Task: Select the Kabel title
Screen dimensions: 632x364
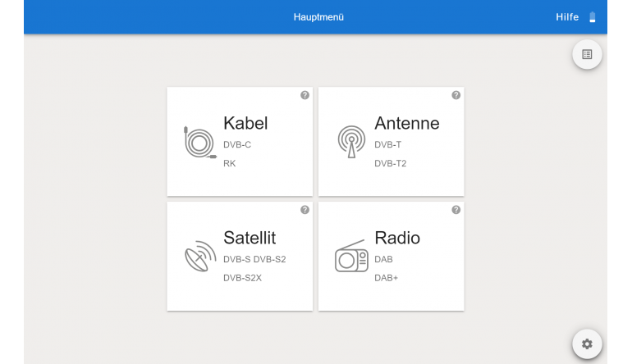Action: 245,123
